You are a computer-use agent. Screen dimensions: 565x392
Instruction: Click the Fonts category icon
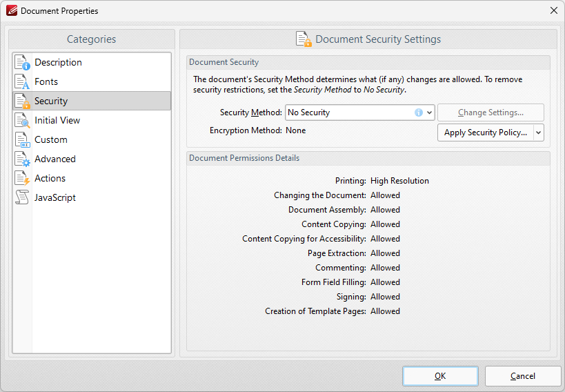point(22,82)
